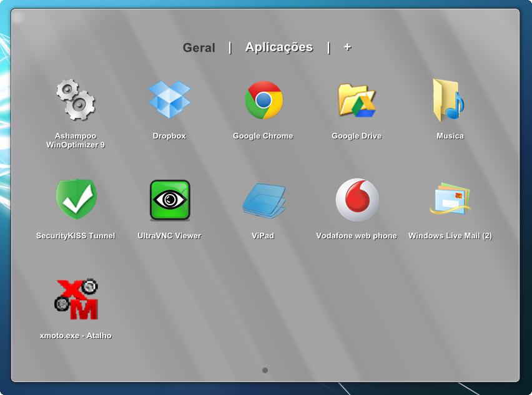Open the Ashampoo WinOptimizer 9 gears icon

76,100
